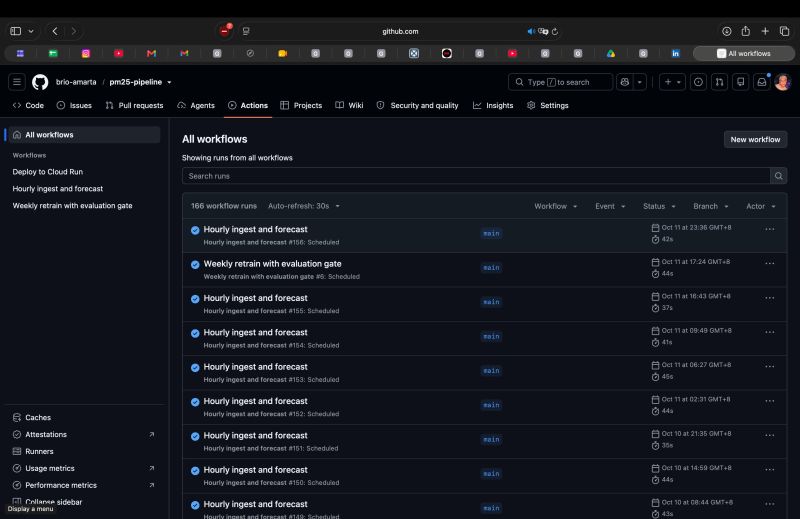The height and width of the screenshot is (519, 800).
Task: Switch to the Insights tab
Action: (493, 105)
